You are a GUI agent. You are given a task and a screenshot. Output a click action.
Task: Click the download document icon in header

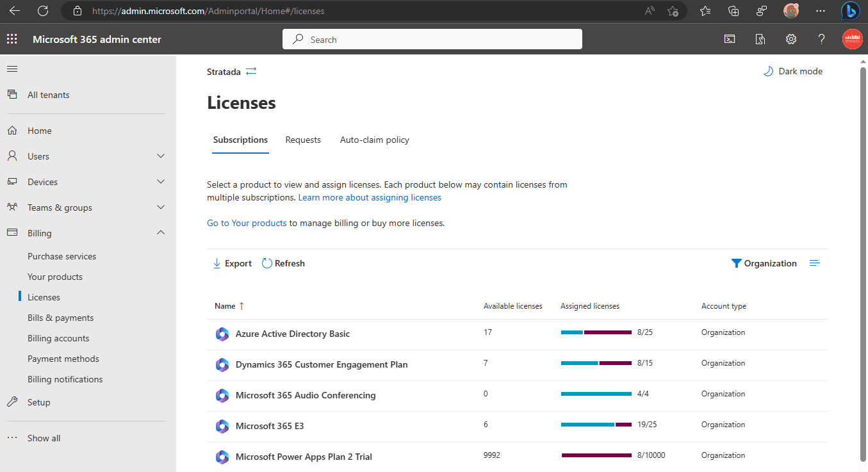(x=760, y=39)
